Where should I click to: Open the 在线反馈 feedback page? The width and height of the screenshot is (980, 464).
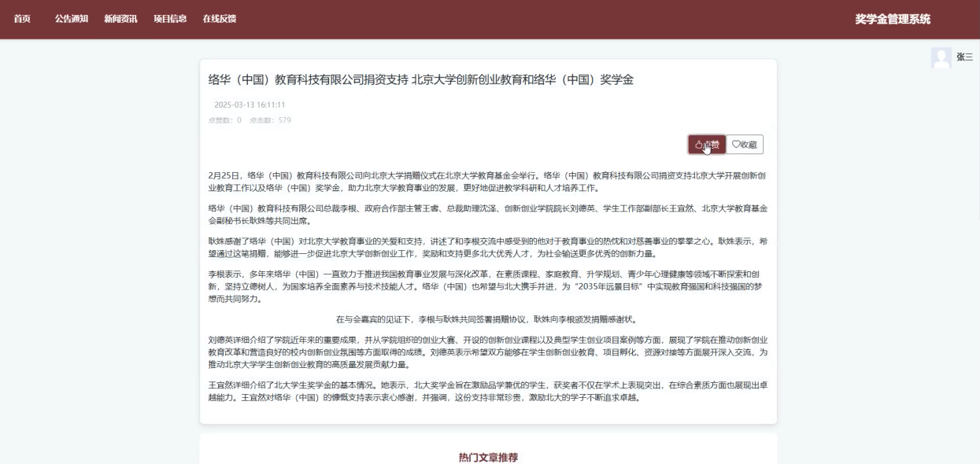(x=219, y=19)
